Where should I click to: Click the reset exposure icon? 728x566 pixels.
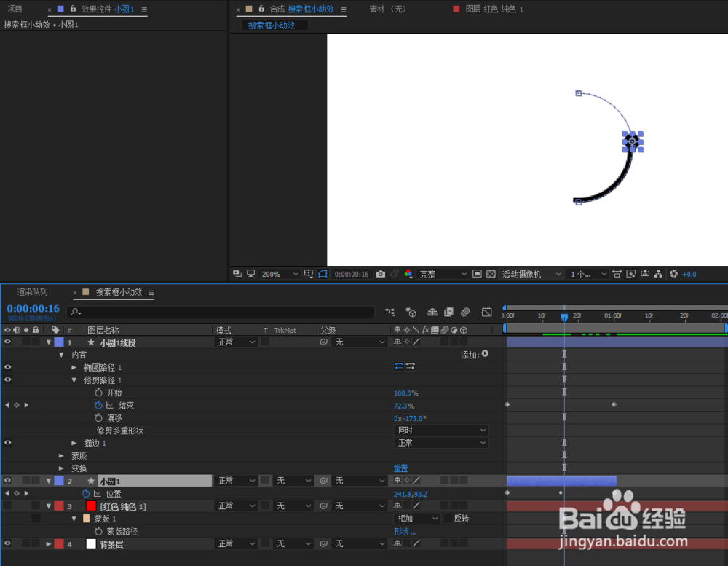673,274
